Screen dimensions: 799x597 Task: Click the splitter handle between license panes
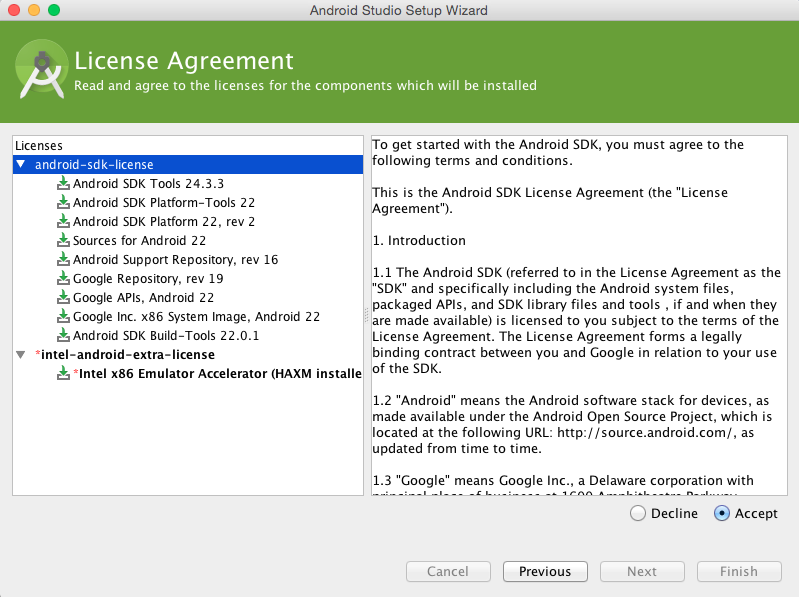coord(366,316)
